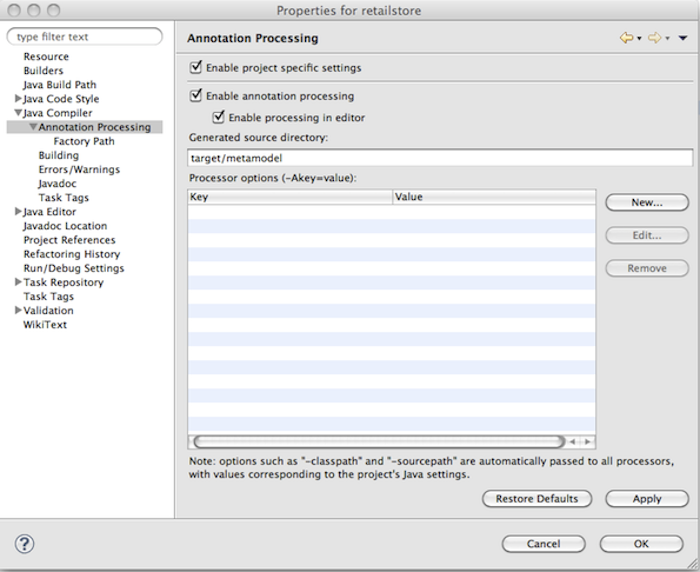
Task: Expand the Validation tree node
Action: coord(18,311)
